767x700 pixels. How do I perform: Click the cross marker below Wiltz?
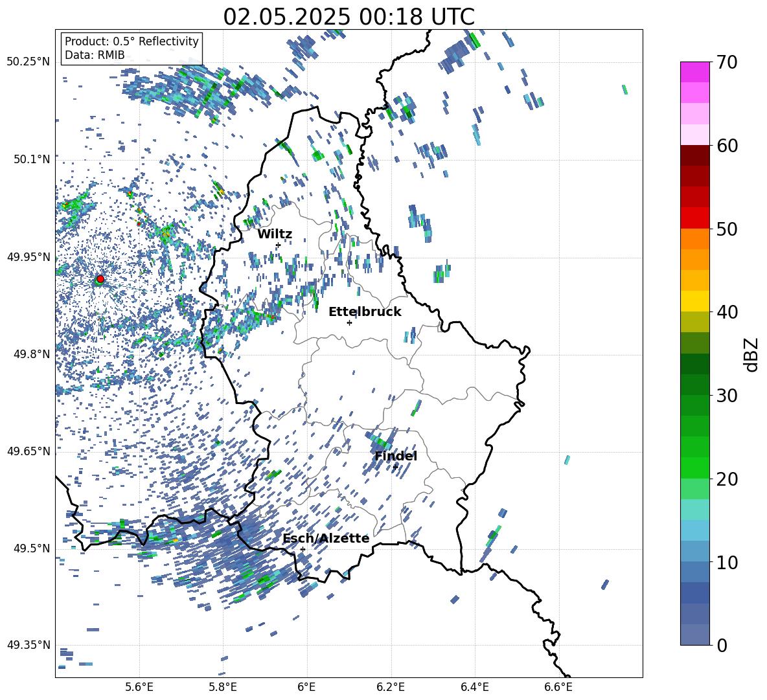[278, 245]
